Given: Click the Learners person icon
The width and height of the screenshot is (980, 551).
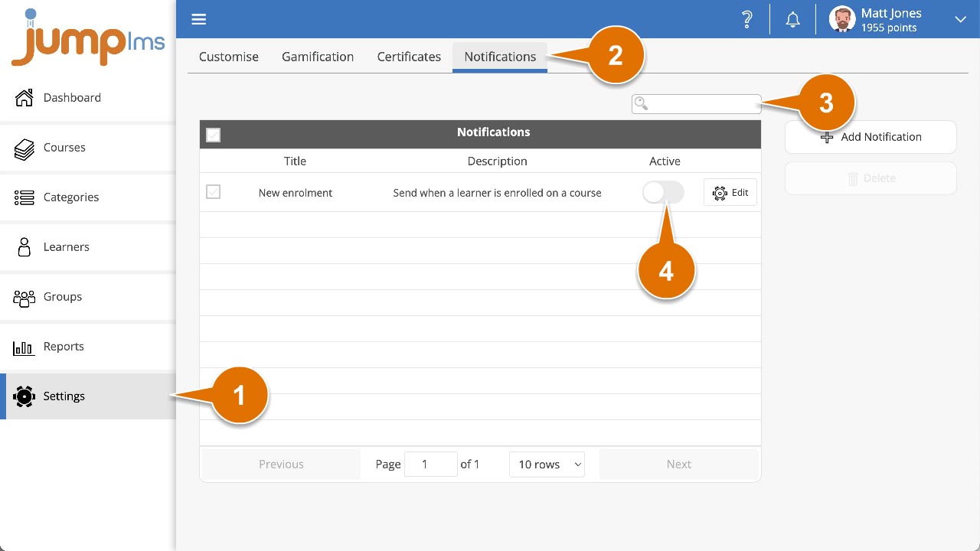Looking at the screenshot, I should (24, 247).
